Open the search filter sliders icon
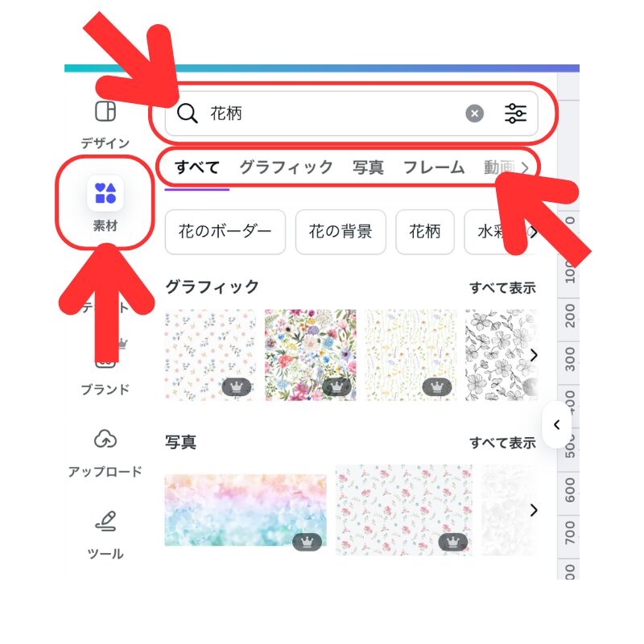 tap(515, 114)
